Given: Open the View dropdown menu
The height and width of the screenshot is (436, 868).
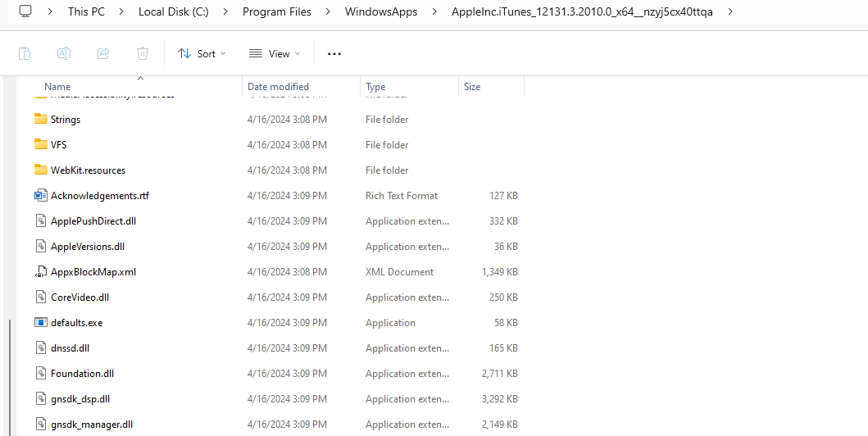Looking at the screenshot, I should coord(275,53).
